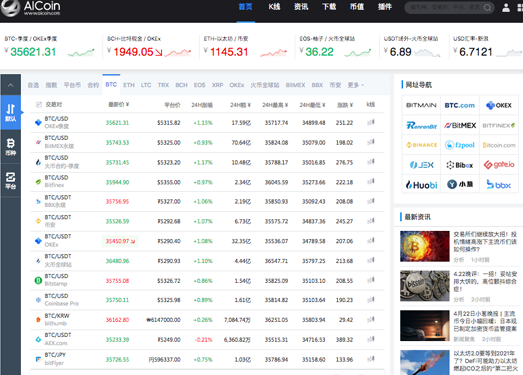The image size is (523, 375).
Task: Click the search magnifier icon
Action: pyautogui.click(x=487, y=8)
